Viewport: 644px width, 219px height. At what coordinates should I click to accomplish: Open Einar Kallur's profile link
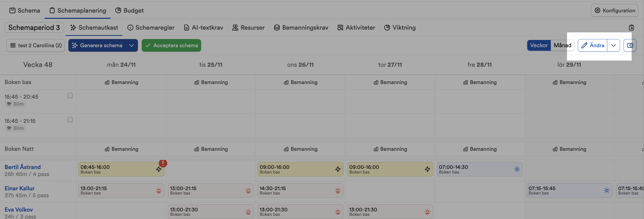tap(19, 188)
